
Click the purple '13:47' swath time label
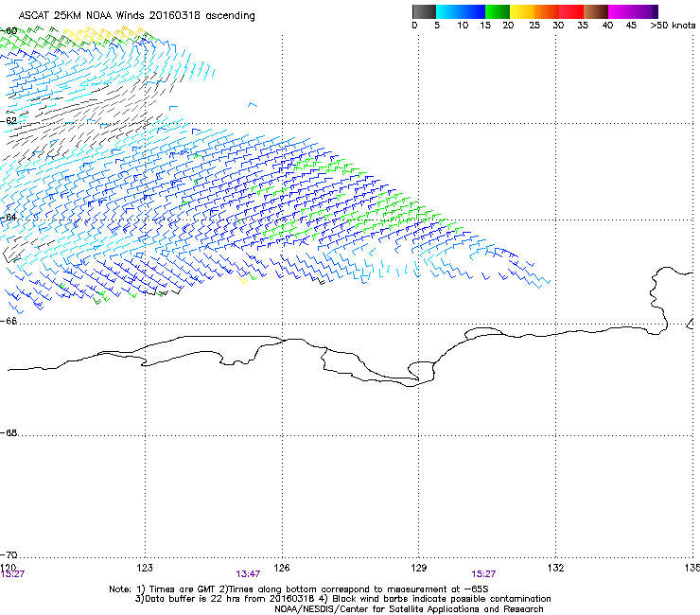(248, 574)
